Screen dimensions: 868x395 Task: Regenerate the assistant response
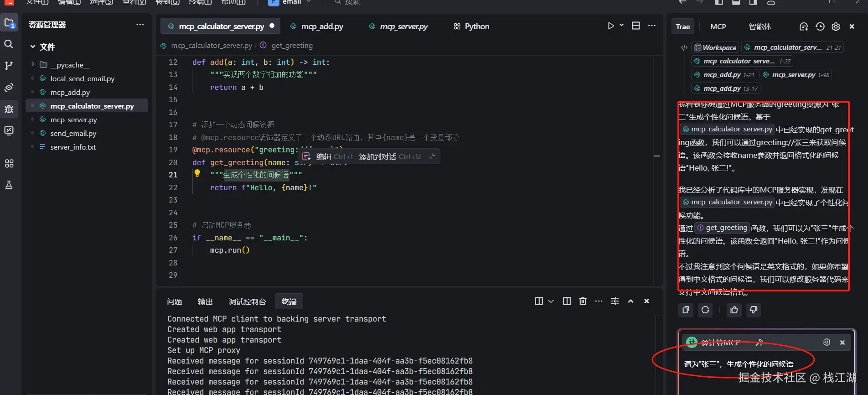pyautogui.click(x=705, y=310)
